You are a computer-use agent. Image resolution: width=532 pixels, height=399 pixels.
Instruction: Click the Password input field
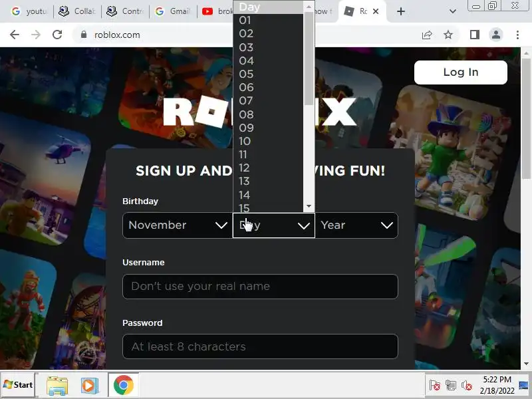[x=260, y=346]
